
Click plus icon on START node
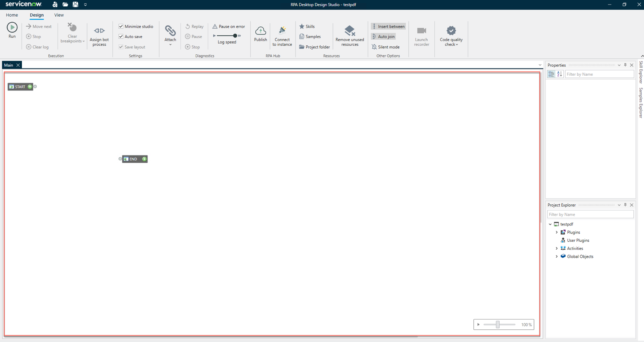tap(30, 87)
